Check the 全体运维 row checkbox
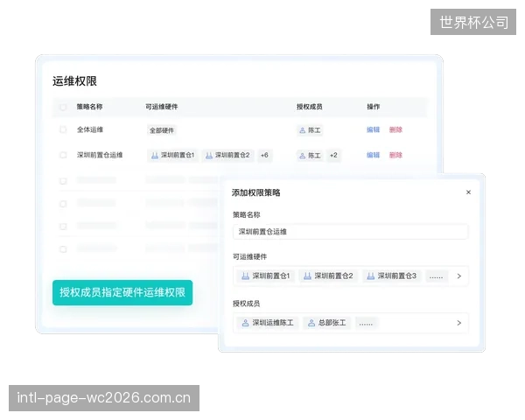 click(63, 129)
